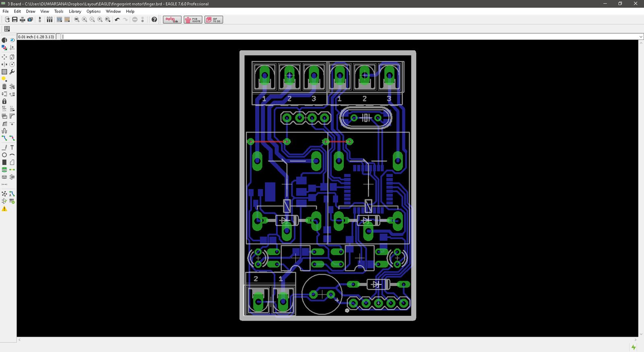Select the Copy tool

[x=12, y=57]
